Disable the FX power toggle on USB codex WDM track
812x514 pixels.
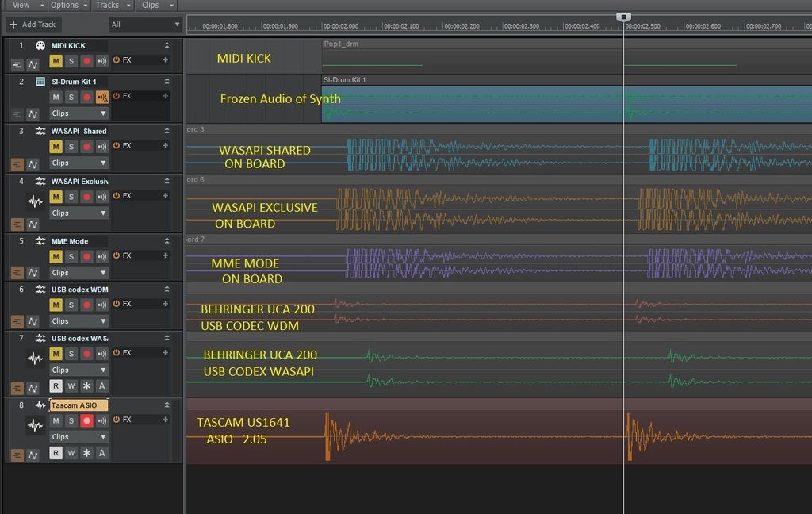pyautogui.click(x=116, y=304)
